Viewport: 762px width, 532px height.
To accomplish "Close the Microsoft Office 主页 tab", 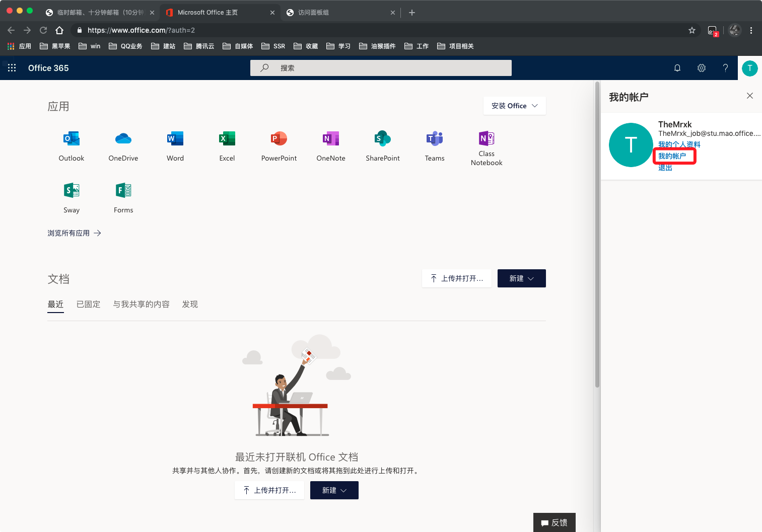I will (x=272, y=13).
